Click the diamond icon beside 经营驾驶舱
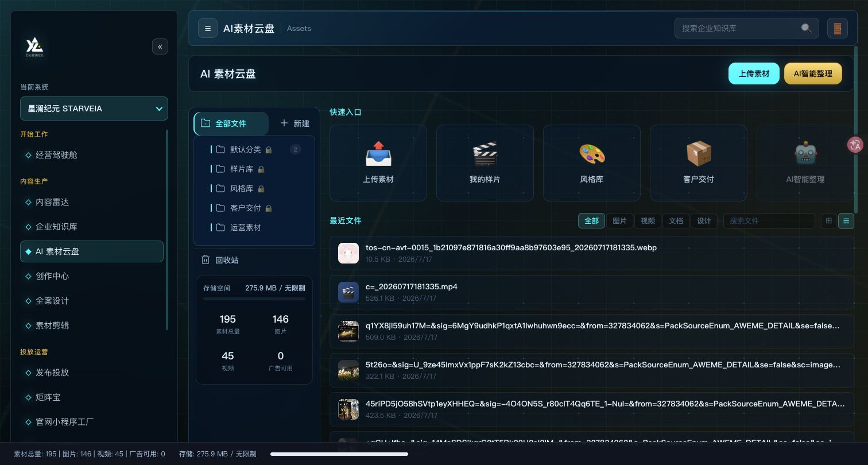 point(28,155)
